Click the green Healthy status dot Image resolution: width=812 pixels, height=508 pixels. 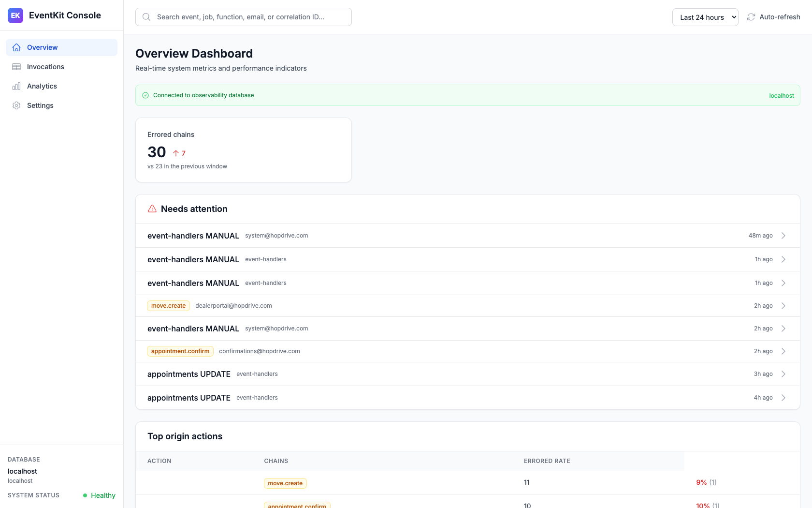point(85,495)
